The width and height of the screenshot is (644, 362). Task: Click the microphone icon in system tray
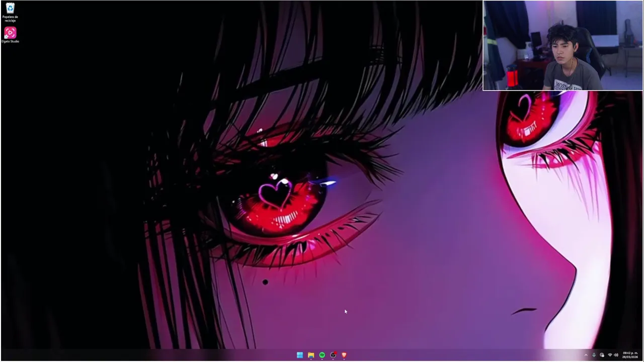pyautogui.click(x=594, y=355)
